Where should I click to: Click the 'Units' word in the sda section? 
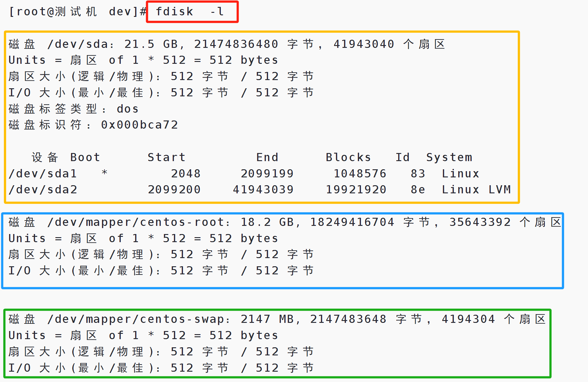pyautogui.click(x=27, y=60)
